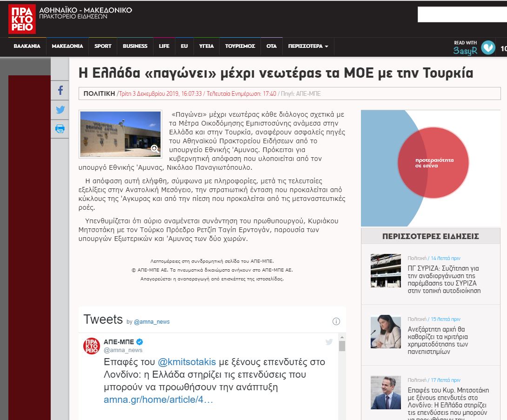Open the ΠΓ ΣΥΡΙΖΑ news thumbnail
Image resolution: width=507 pixels, height=420 pixels.
(x=386, y=271)
